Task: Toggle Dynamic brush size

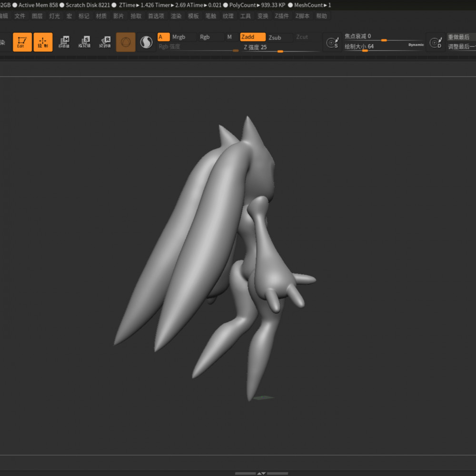Action: click(x=416, y=45)
